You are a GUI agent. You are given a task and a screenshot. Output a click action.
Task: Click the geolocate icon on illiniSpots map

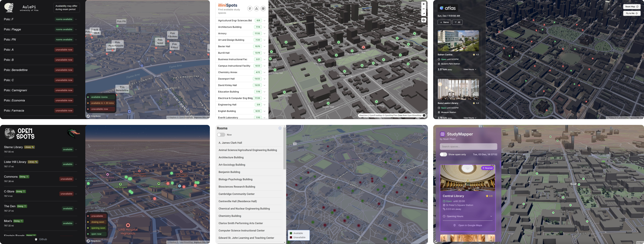coord(424,20)
